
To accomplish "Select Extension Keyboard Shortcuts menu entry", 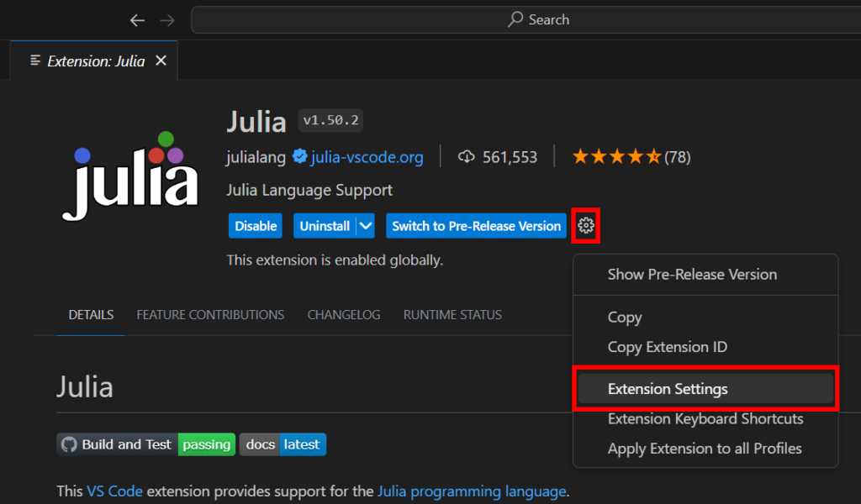I will pos(705,419).
